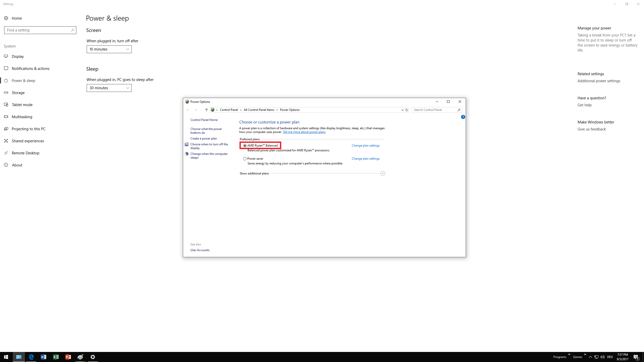Expand Show additional plans section

[383, 173]
